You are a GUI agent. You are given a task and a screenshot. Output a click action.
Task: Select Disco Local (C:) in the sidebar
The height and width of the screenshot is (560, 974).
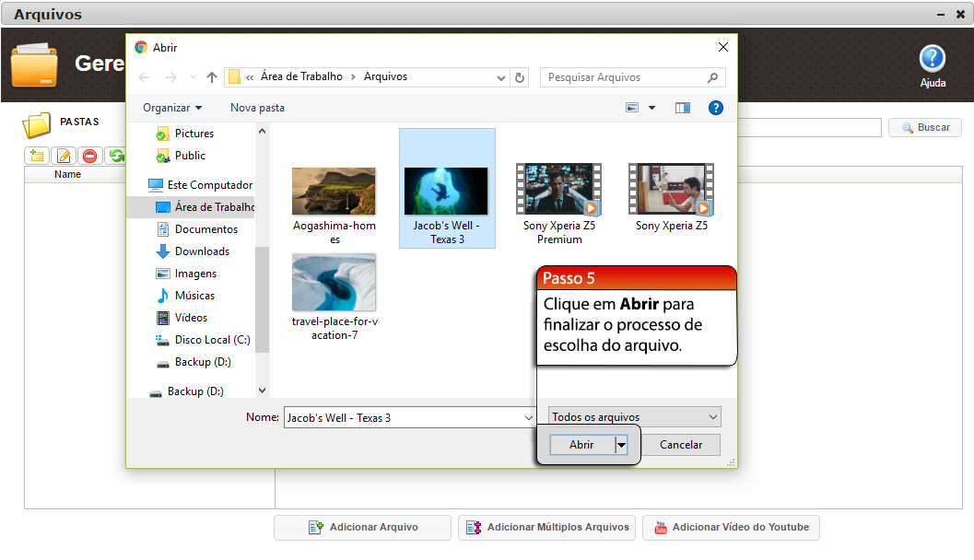(212, 340)
